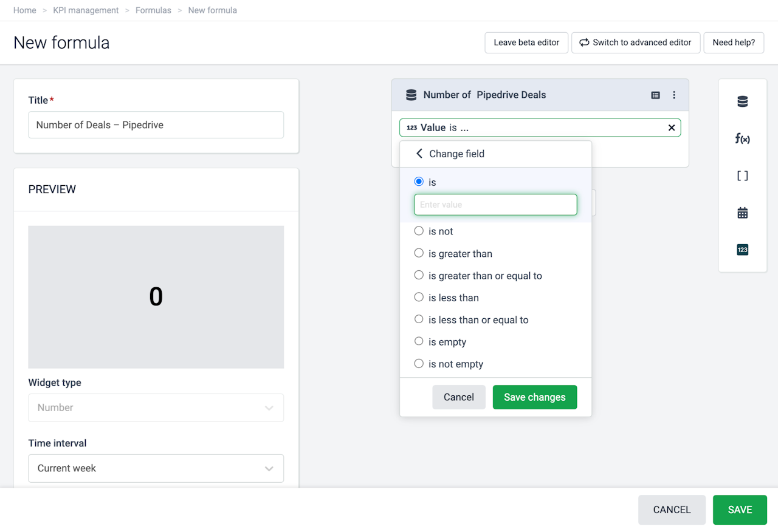The width and height of the screenshot is (778, 532).
Task: Open the Widget type dropdown
Action: tap(156, 408)
